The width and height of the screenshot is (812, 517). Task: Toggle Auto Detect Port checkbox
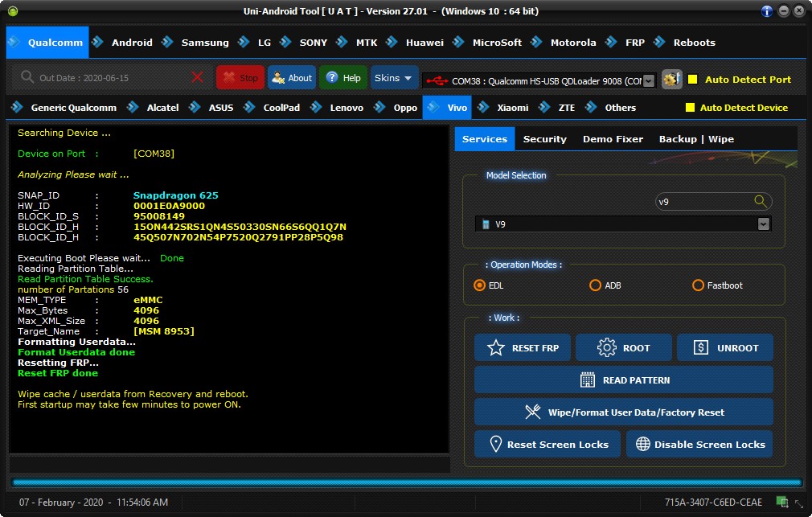click(x=693, y=80)
